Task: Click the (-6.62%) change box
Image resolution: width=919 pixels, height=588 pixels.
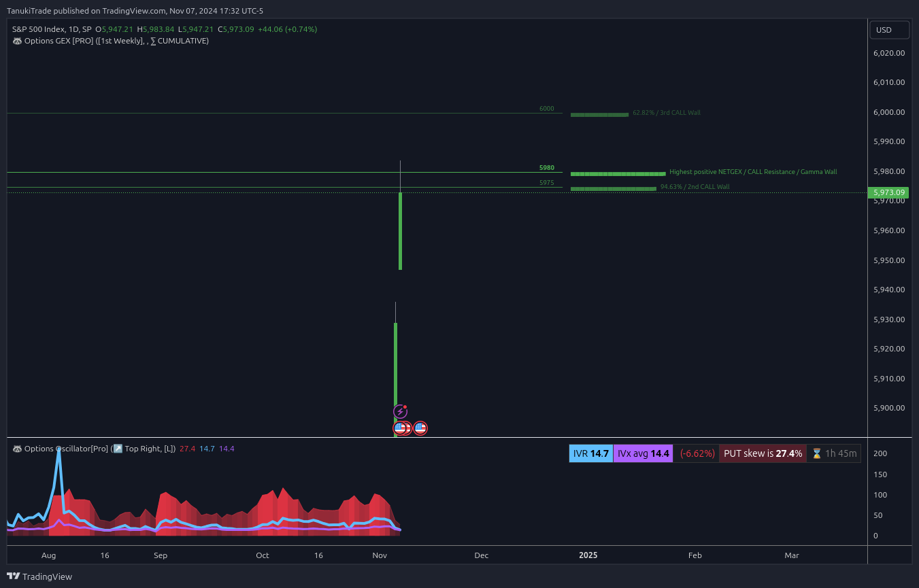Action: [x=697, y=453]
